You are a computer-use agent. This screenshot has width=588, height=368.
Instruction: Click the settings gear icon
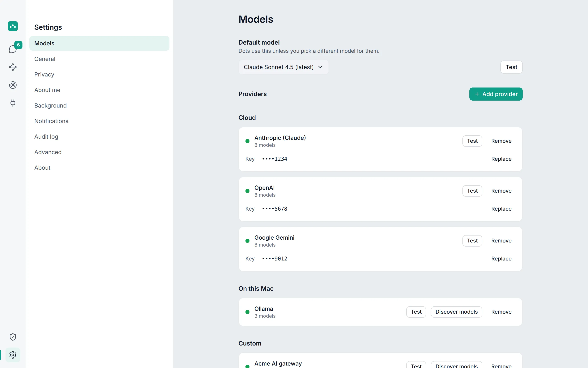[x=13, y=355]
